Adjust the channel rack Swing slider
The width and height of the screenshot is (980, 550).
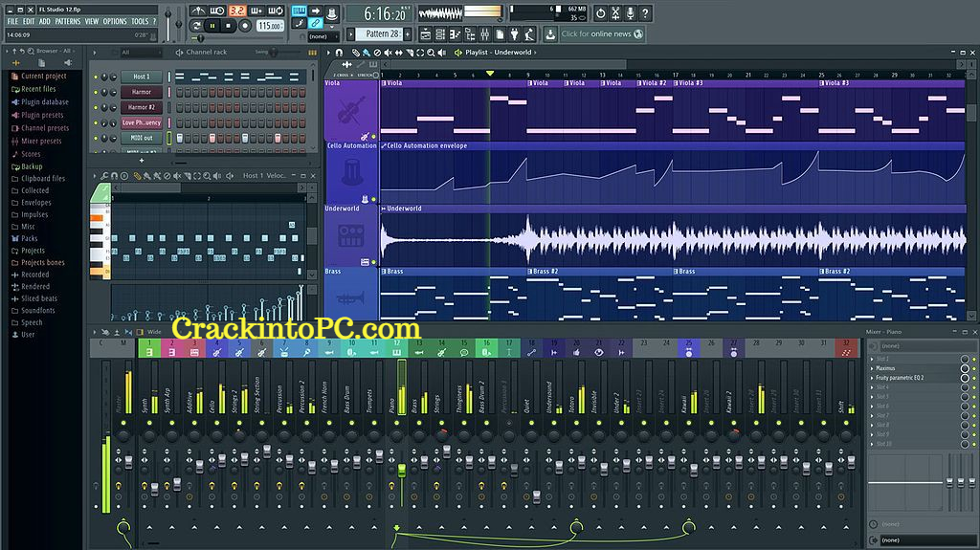pyautogui.click(x=273, y=53)
